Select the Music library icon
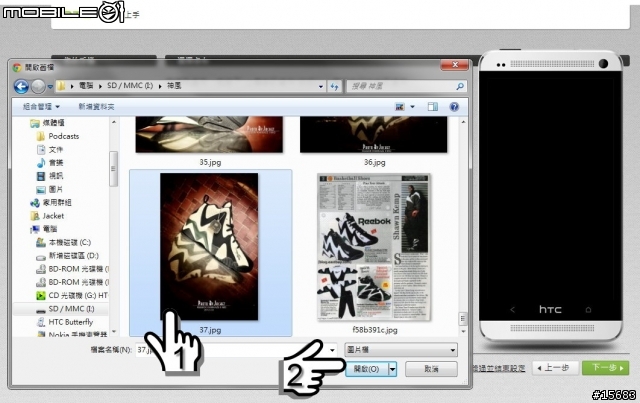 (41, 163)
